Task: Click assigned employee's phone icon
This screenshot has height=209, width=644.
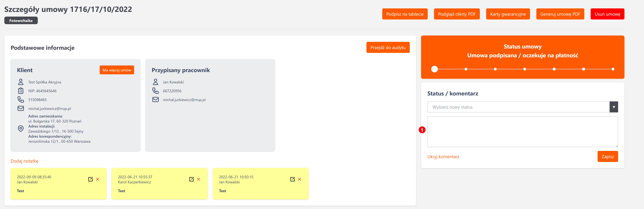Action: coord(155,91)
